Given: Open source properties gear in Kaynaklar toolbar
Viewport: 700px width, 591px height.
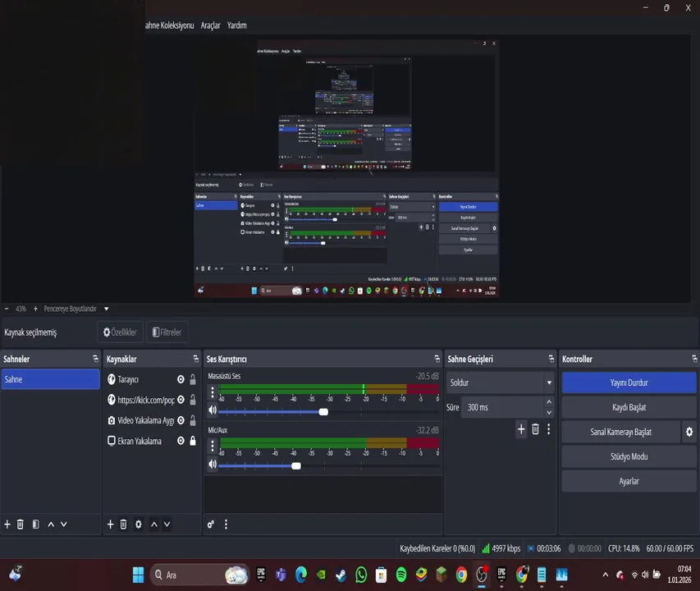Looking at the screenshot, I should (x=139, y=524).
